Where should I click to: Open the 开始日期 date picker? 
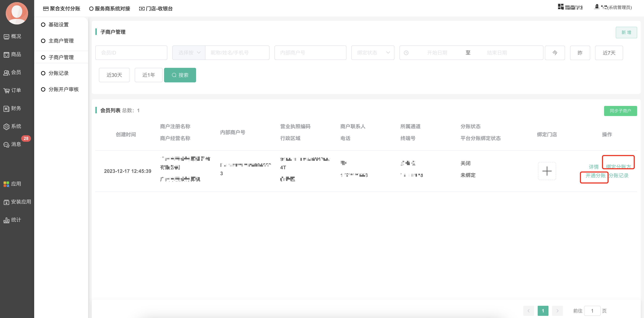coord(437,53)
